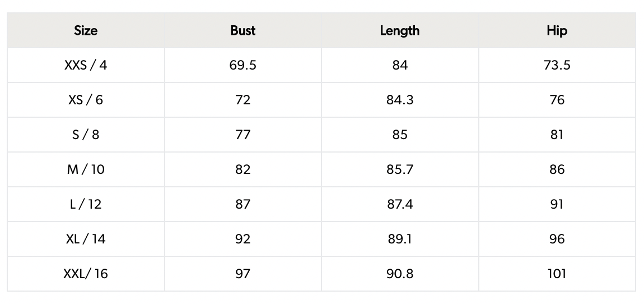The width and height of the screenshot is (644, 304).
Task: Click the hip measurement 91
Action: (x=557, y=204)
